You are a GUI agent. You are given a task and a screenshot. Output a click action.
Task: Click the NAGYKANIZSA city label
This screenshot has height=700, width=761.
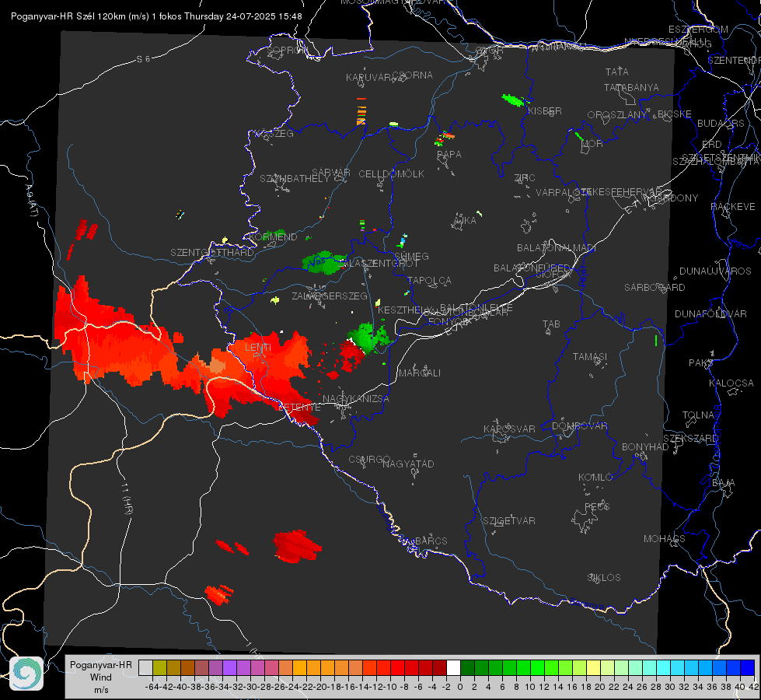(x=356, y=399)
